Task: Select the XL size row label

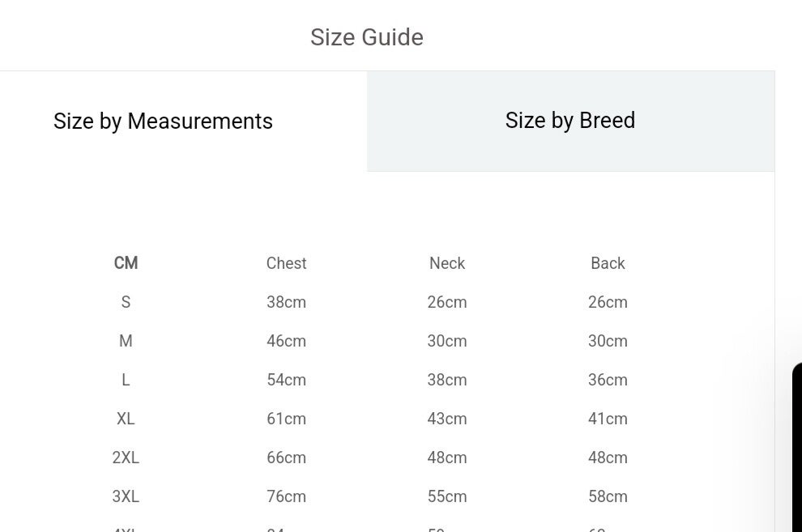Action: tap(126, 419)
